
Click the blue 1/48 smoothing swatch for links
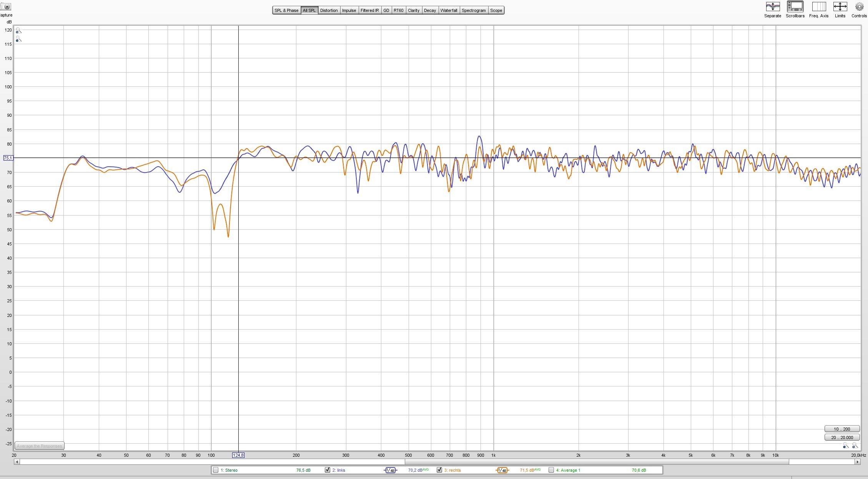391,470
